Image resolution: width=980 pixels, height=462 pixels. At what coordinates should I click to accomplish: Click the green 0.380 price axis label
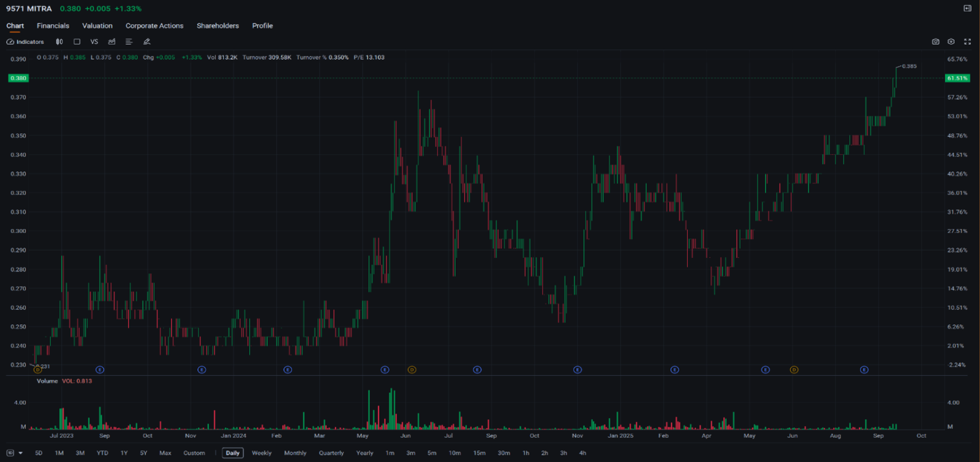(18, 78)
